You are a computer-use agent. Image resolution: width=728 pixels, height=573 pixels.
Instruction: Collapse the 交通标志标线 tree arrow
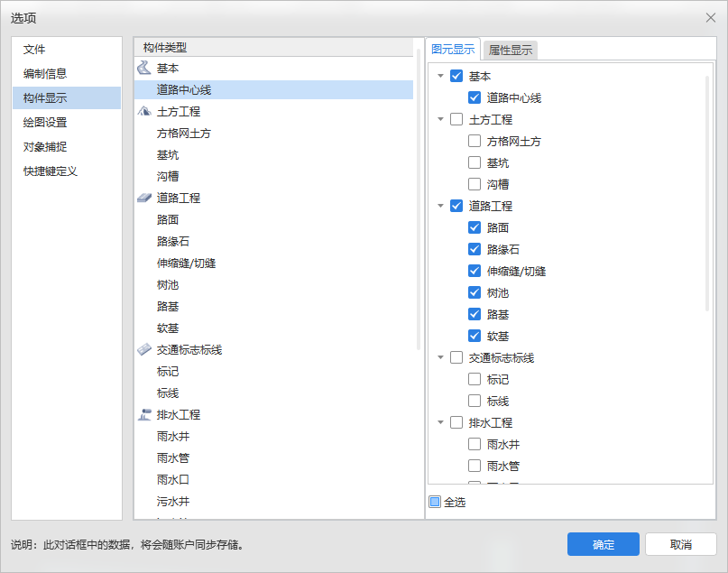[440, 357]
